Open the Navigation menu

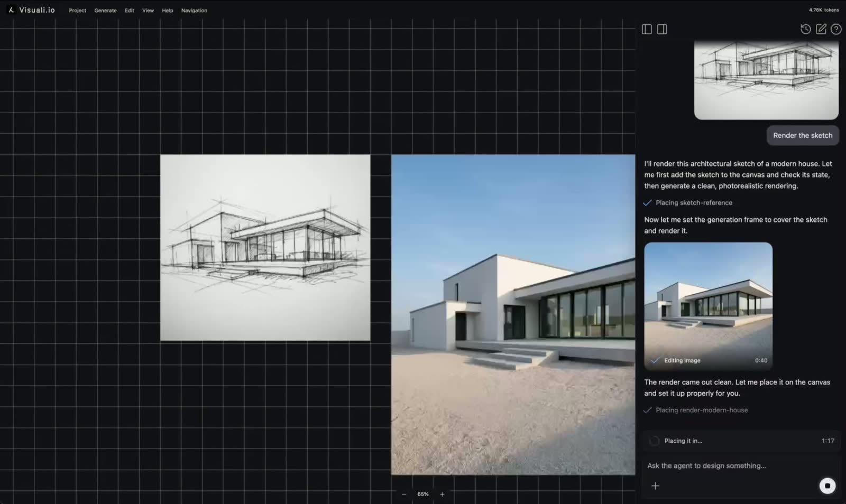194,11
